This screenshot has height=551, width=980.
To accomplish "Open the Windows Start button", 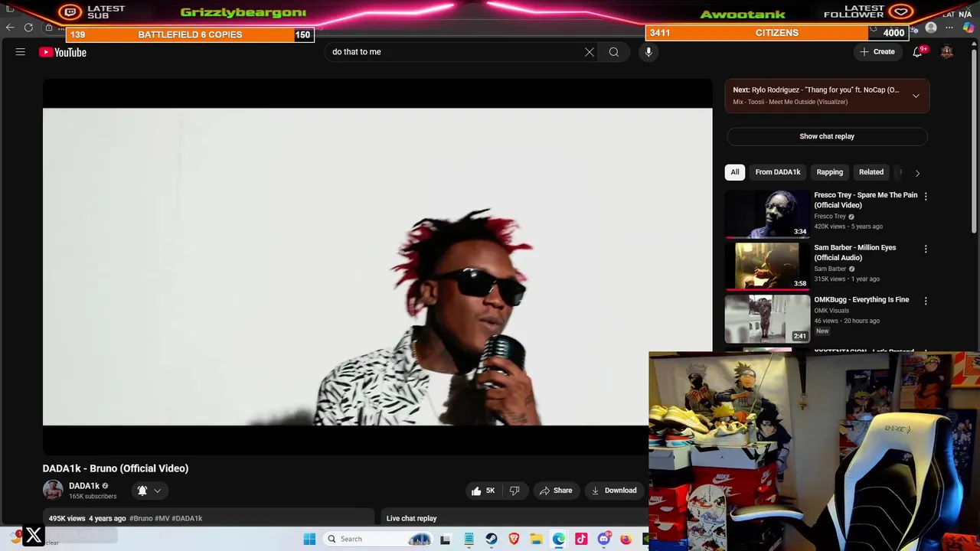I will pyautogui.click(x=309, y=539).
